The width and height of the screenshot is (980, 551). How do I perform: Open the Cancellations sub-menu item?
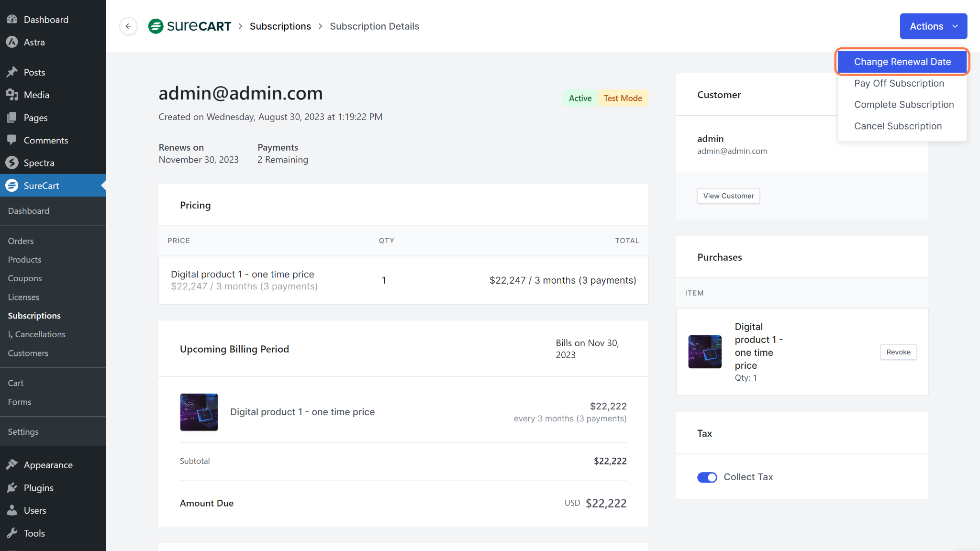39,334
